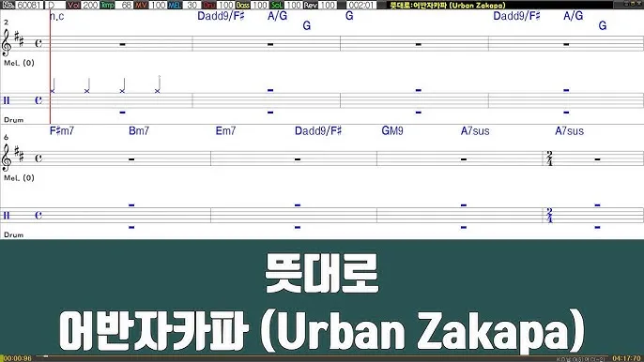Viewport: 644px width, 362px height.
Task: Click the measure number 6 label
Action: 6,138
